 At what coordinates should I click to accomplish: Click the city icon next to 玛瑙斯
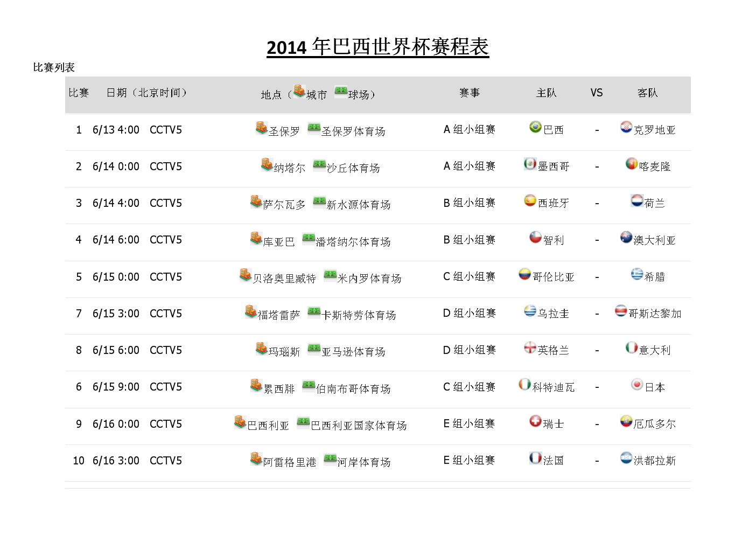coord(262,348)
